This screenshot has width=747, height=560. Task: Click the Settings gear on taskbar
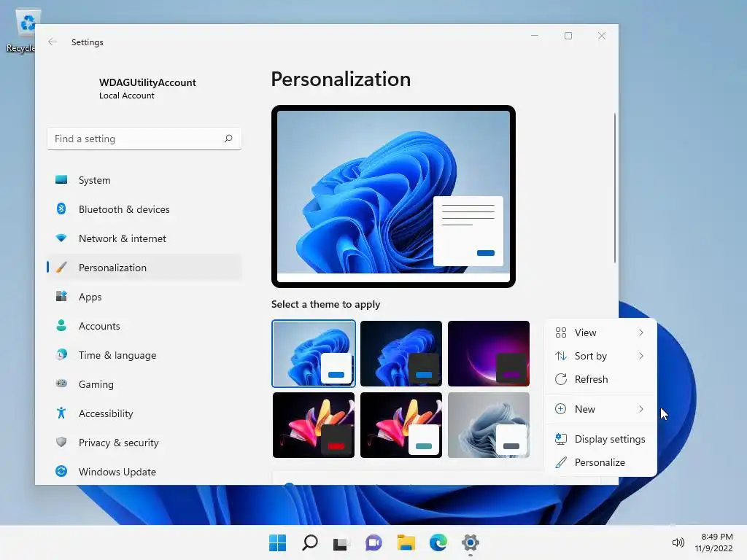[471, 542]
